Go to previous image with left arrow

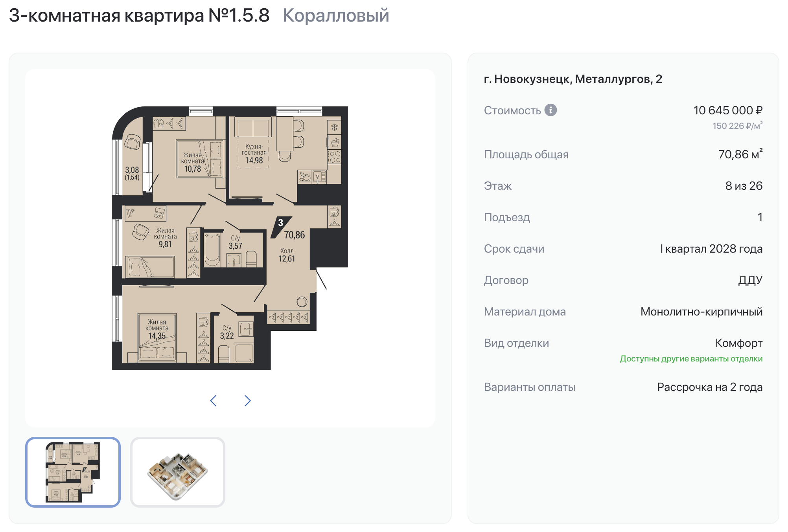tap(213, 401)
